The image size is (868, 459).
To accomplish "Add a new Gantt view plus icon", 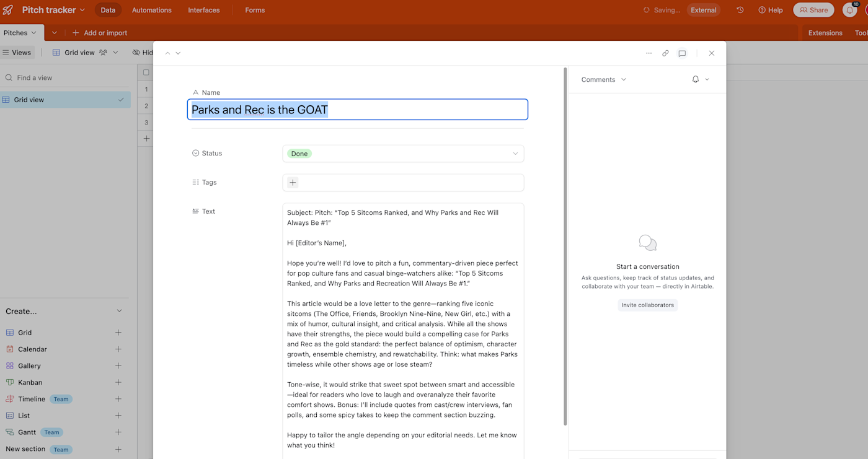I will point(118,432).
